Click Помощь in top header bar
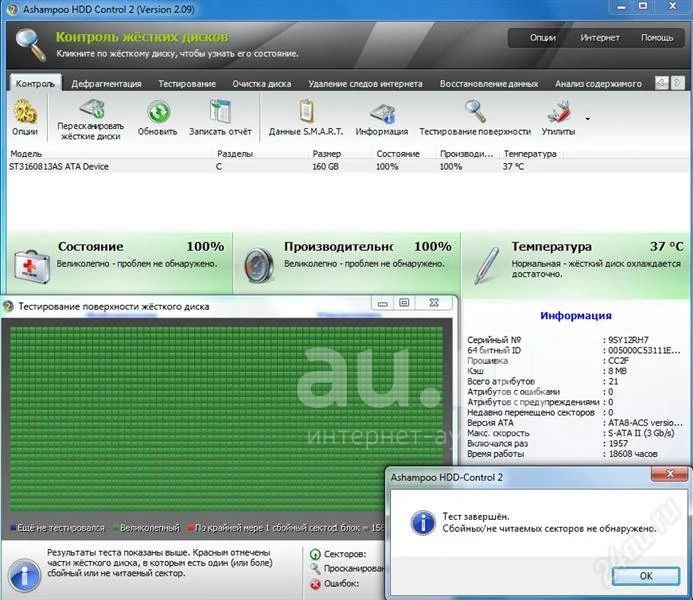This screenshot has width=693, height=600. tap(657, 38)
